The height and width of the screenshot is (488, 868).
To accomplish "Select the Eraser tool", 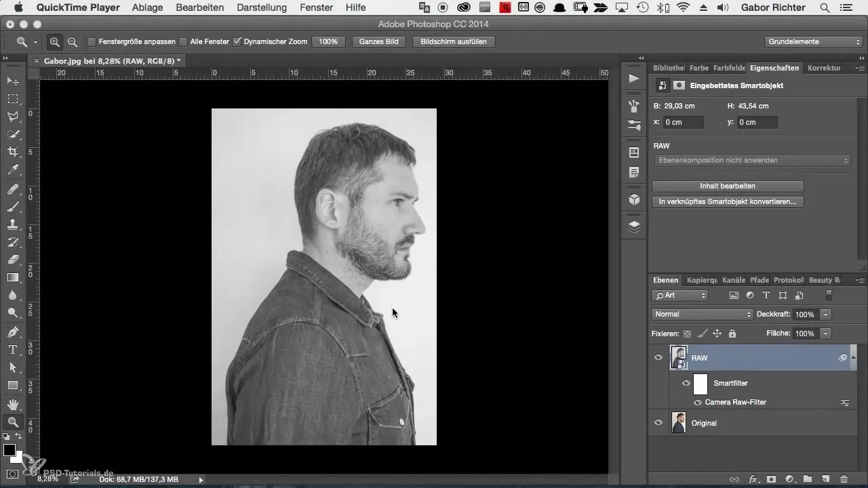I will coord(13,260).
